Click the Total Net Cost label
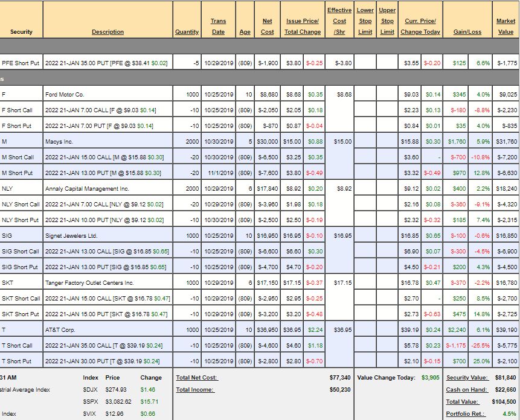 (197, 378)
